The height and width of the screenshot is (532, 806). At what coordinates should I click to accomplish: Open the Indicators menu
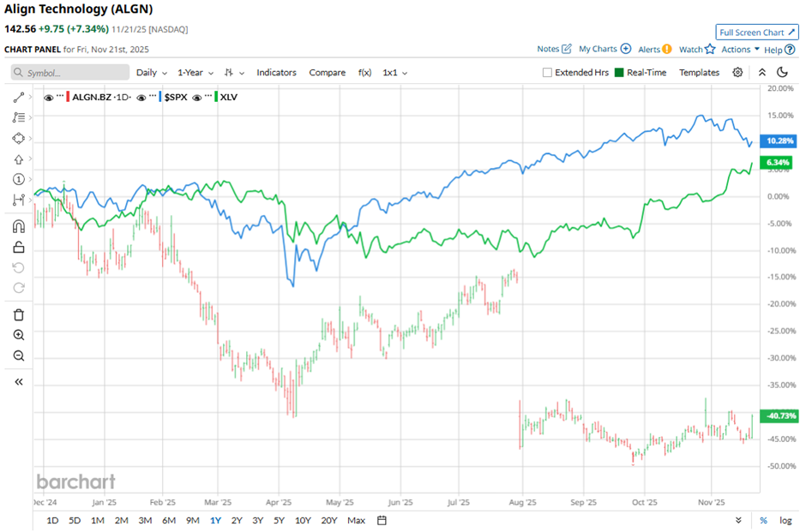(x=276, y=73)
